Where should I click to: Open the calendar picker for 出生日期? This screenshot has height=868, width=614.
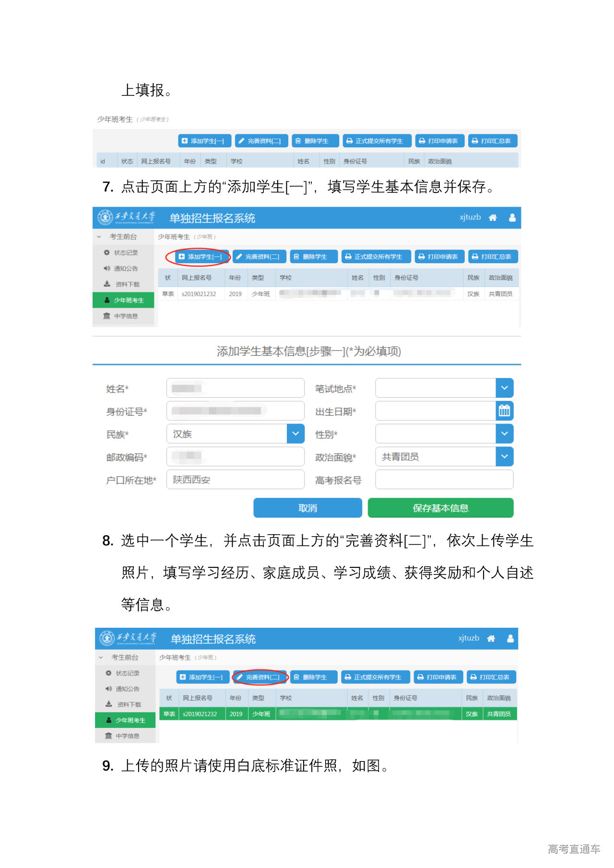(x=504, y=411)
